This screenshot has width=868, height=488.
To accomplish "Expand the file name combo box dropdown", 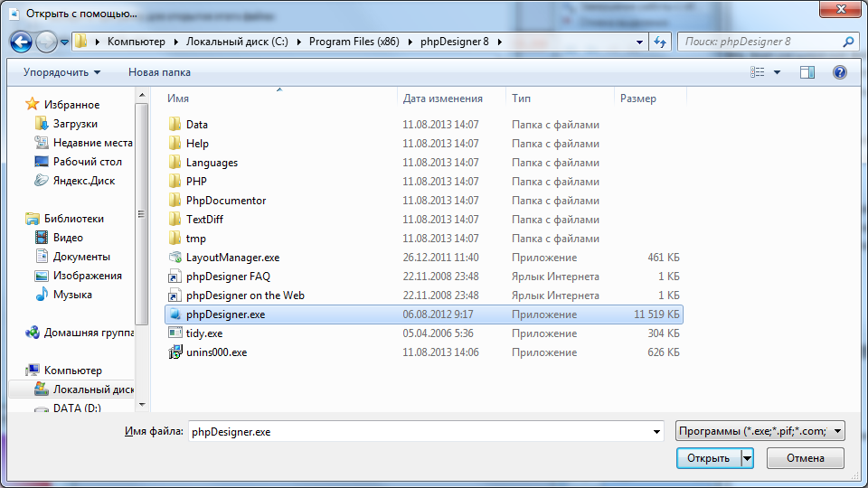I will [656, 432].
